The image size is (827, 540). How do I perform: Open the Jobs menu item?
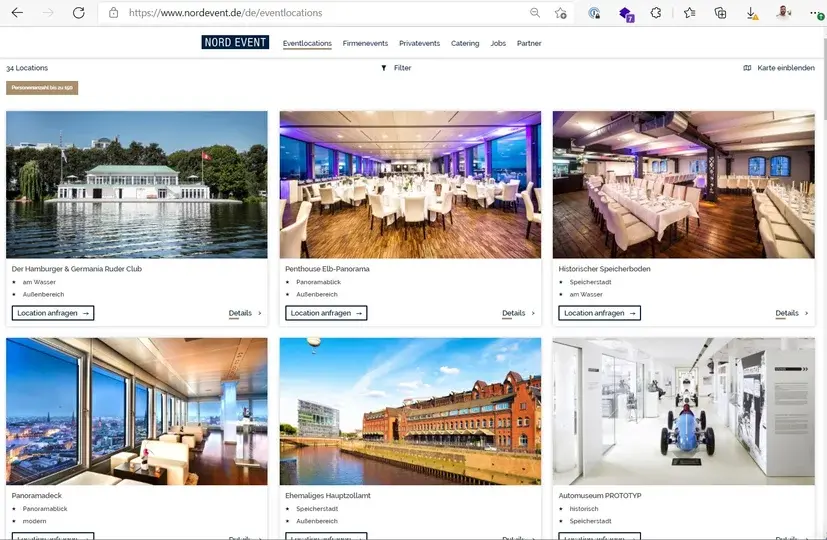tap(498, 43)
